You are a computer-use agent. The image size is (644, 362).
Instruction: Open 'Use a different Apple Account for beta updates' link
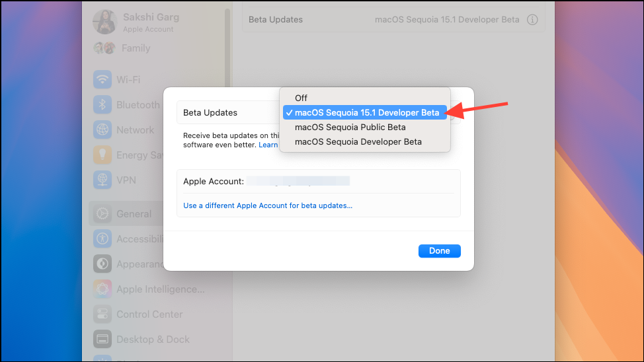click(x=268, y=205)
